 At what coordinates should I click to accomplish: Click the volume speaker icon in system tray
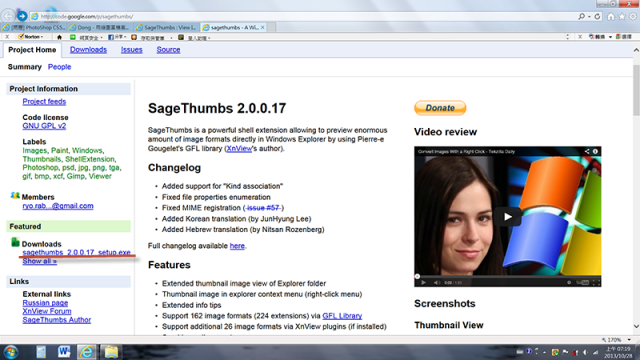[585, 352]
